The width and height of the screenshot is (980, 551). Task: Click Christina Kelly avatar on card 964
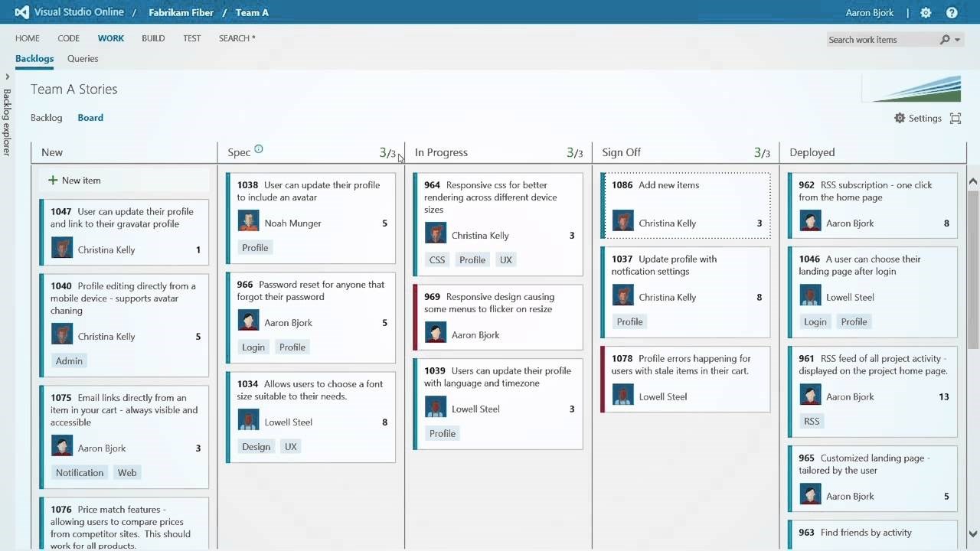[436, 233]
